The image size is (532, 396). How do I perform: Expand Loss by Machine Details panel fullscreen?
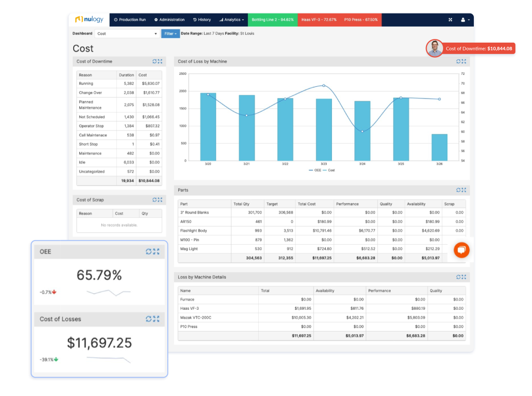pyautogui.click(x=464, y=277)
